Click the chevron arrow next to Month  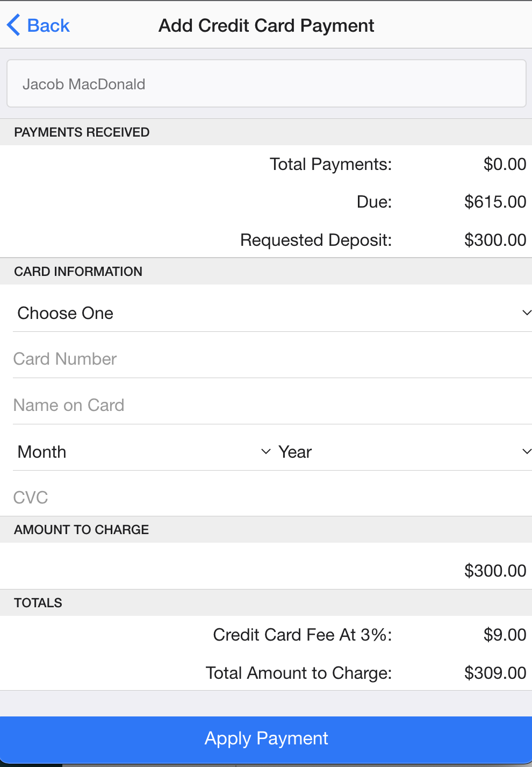[265, 452]
